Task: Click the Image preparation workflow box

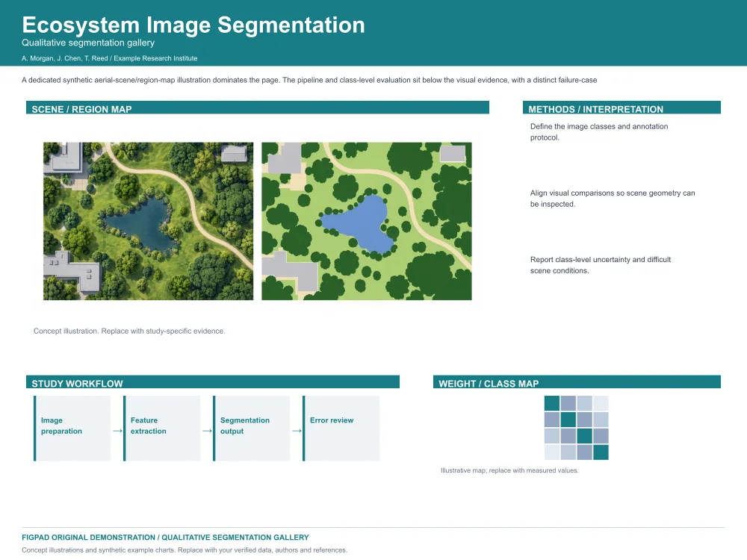Action: (72, 428)
